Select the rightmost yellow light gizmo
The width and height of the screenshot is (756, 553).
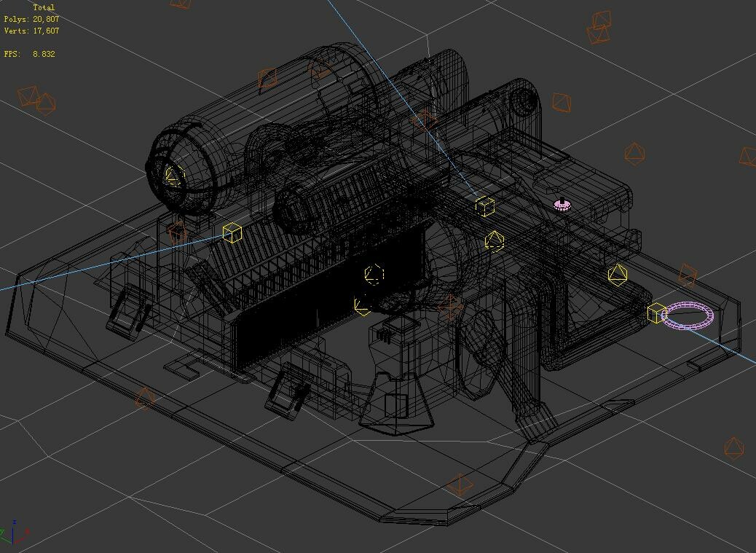coord(618,275)
